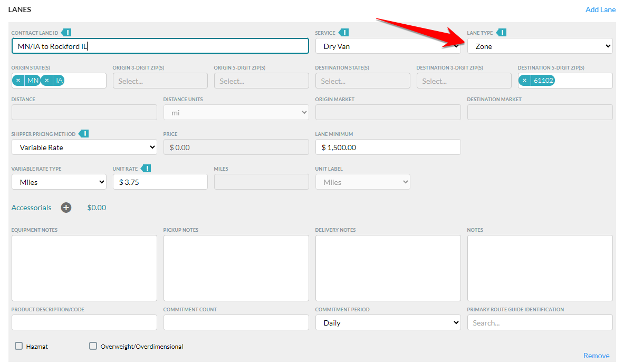The image size is (624, 364).
Task: Click the Remove link for this lane
Action: [596, 356]
